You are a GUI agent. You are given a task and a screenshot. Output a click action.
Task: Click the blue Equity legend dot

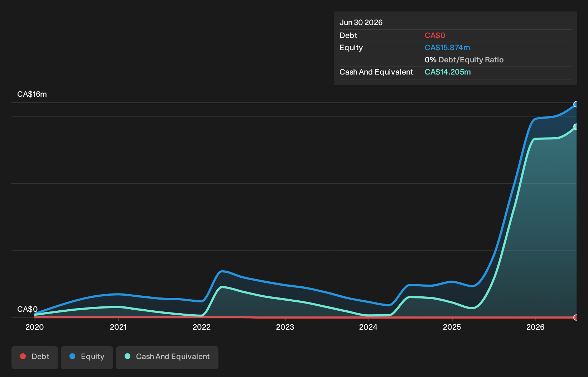click(72, 356)
